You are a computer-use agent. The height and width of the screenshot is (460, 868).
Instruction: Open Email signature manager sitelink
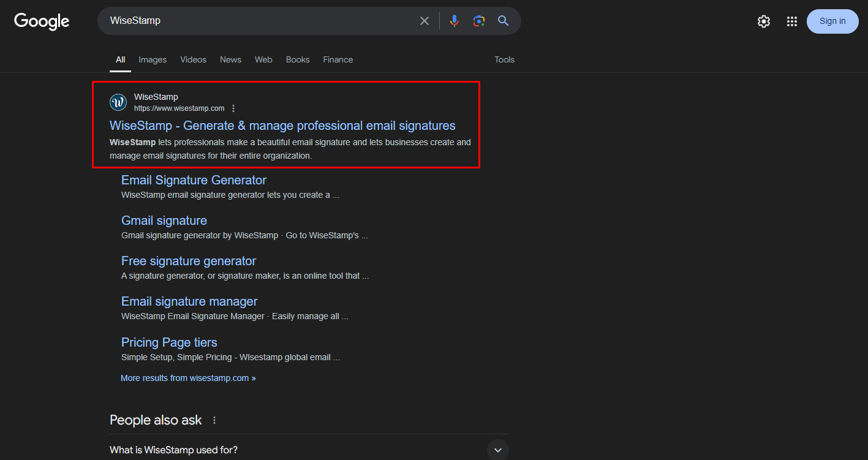pyautogui.click(x=189, y=301)
